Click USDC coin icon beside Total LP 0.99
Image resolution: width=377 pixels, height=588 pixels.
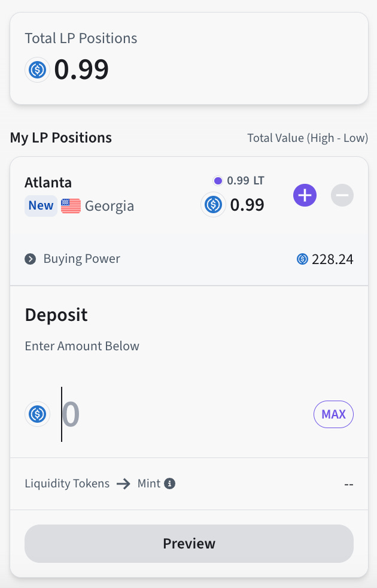[x=37, y=70]
